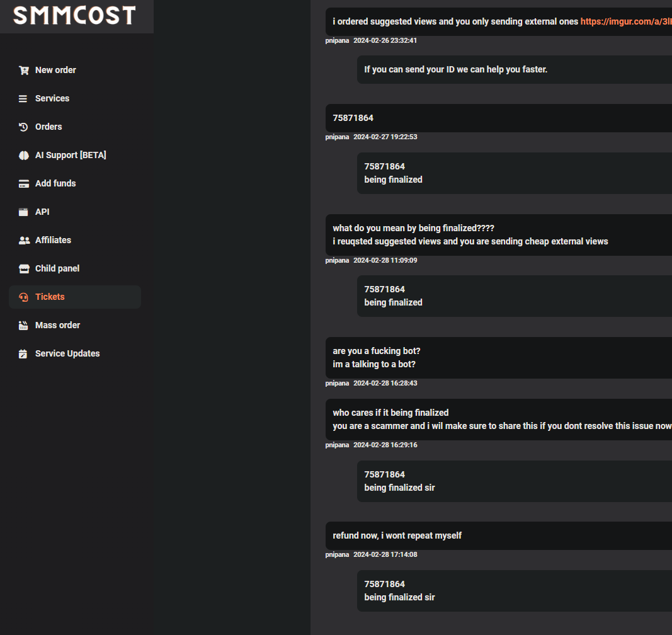The width and height of the screenshot is (672, 635).
Task: Click the 'refund now' message bubble
Action: [x=498, y=535]
